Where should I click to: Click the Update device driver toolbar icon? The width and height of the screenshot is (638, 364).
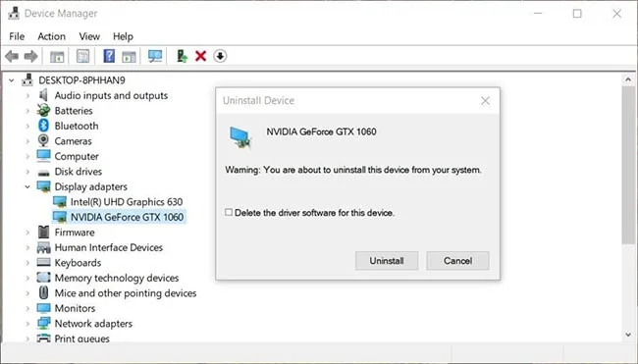point(182,56)
